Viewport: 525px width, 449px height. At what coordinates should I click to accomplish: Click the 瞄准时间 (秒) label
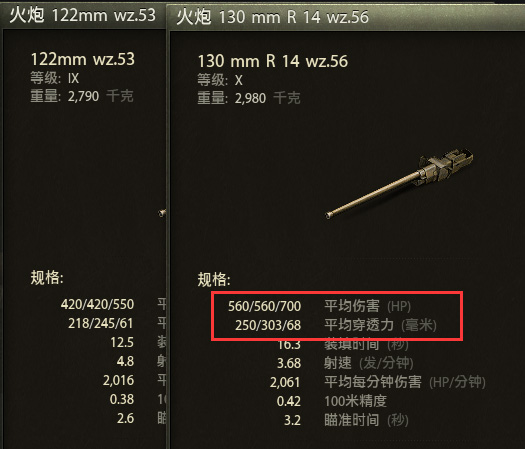[366, 420]
